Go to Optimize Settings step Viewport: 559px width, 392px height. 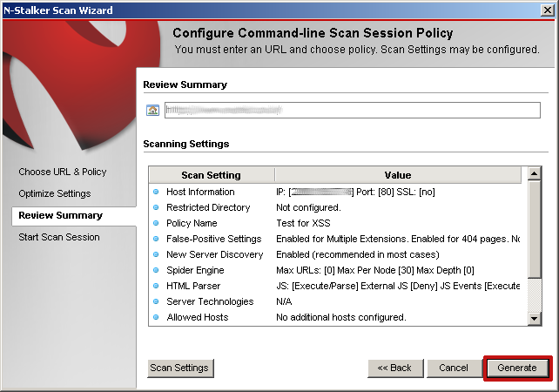[x=55, y=193]
